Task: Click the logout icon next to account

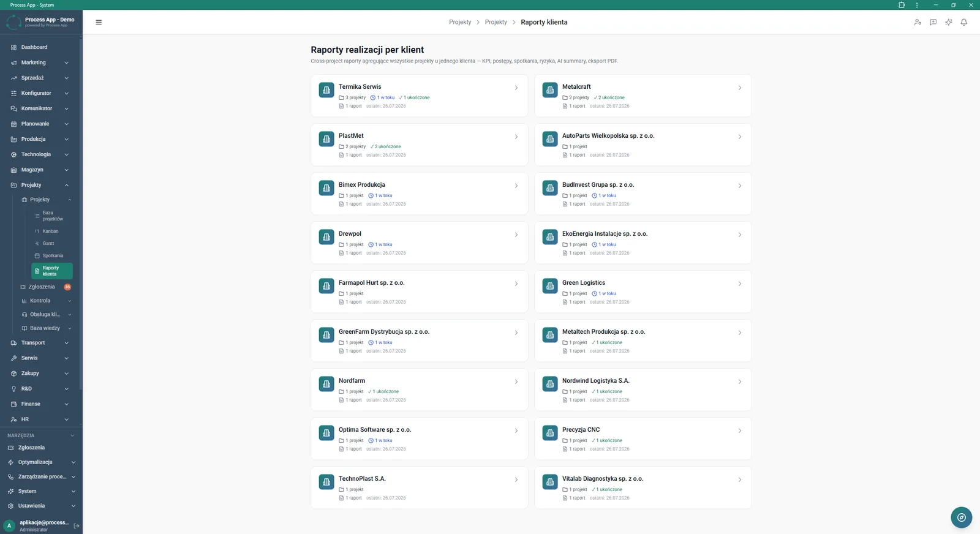Action: [x=77, y=525]
